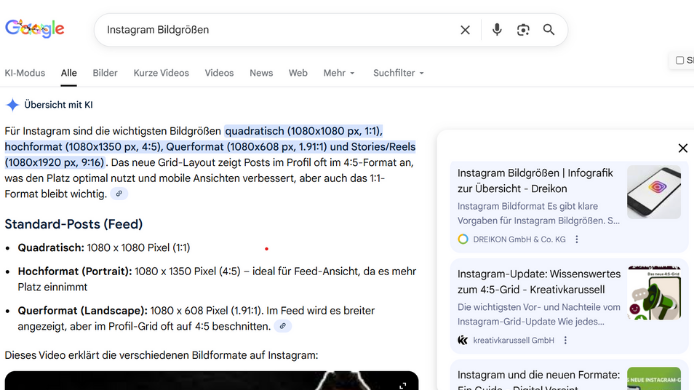Open the Suchfilter dropdown
Image resolution: width=694 pixels, height=390 pixels.
(398, 73)
